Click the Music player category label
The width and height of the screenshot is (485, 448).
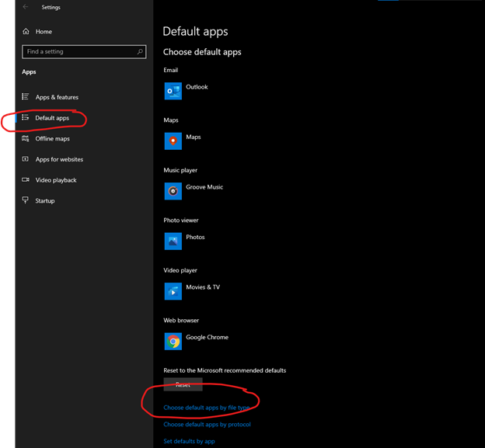pos(180,170)
